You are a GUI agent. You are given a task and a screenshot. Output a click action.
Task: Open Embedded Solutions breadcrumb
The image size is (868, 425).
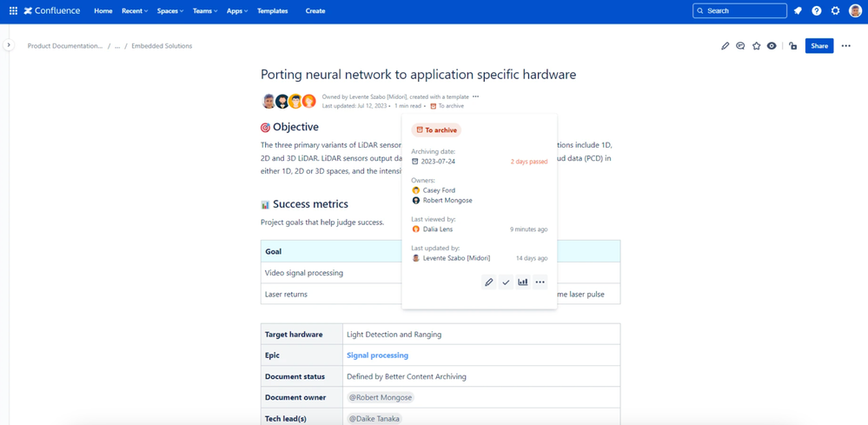(x=162, y=46)
